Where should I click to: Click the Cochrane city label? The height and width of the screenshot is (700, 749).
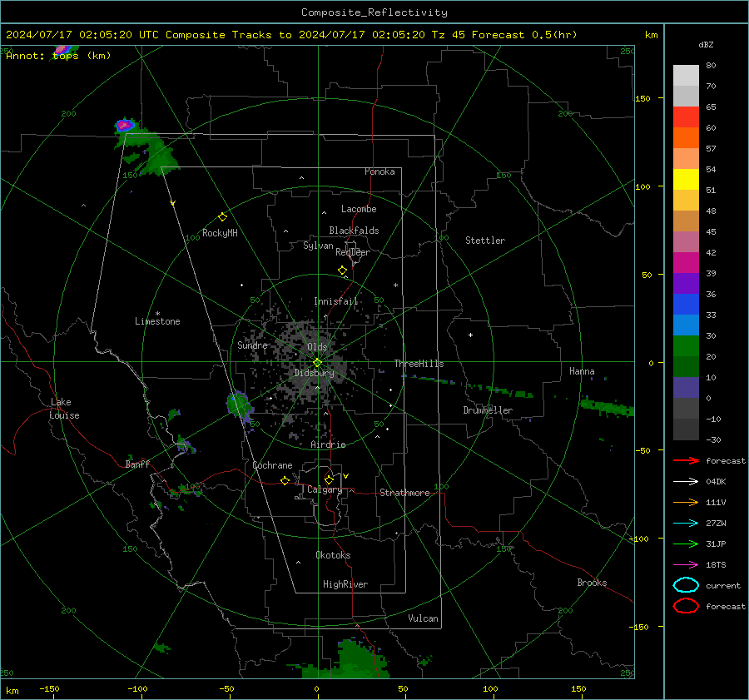(272, 465)
